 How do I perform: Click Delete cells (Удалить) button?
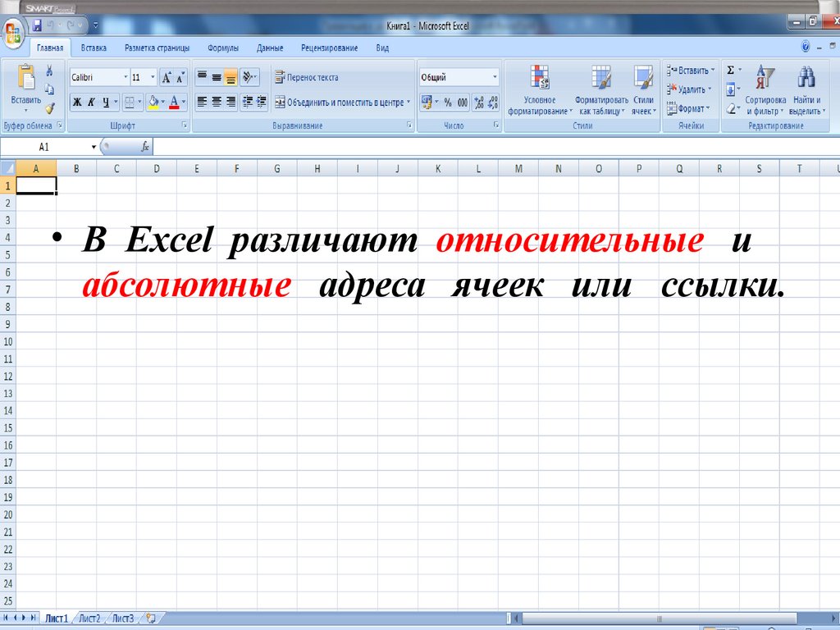click(x=689, y=89)
